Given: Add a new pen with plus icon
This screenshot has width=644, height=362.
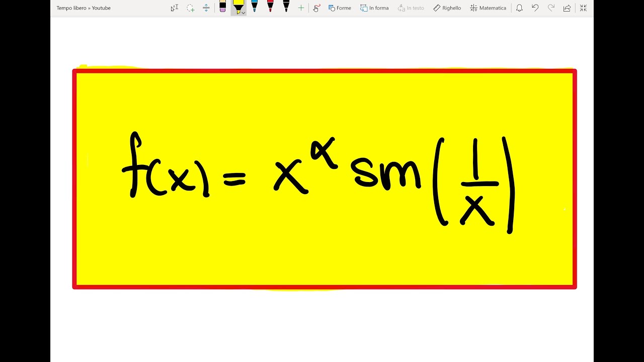Looking at the screenshot, I should 301,8.
